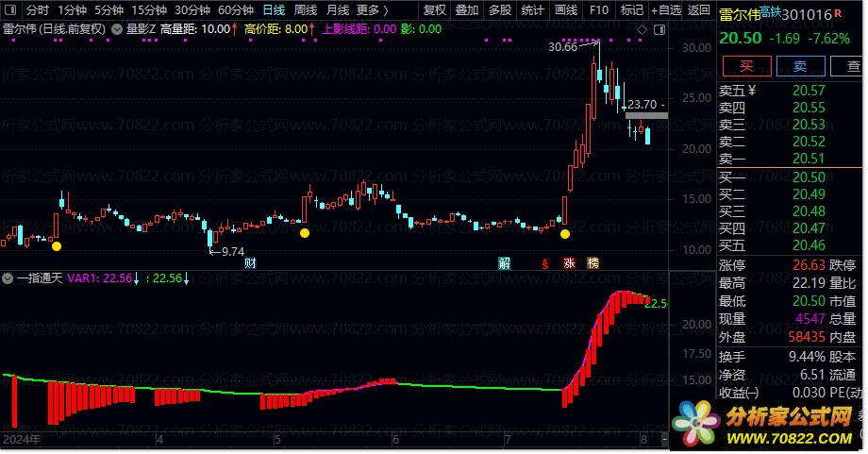Select 买五 price 20.46
The image size is (868, 454).
809,245
